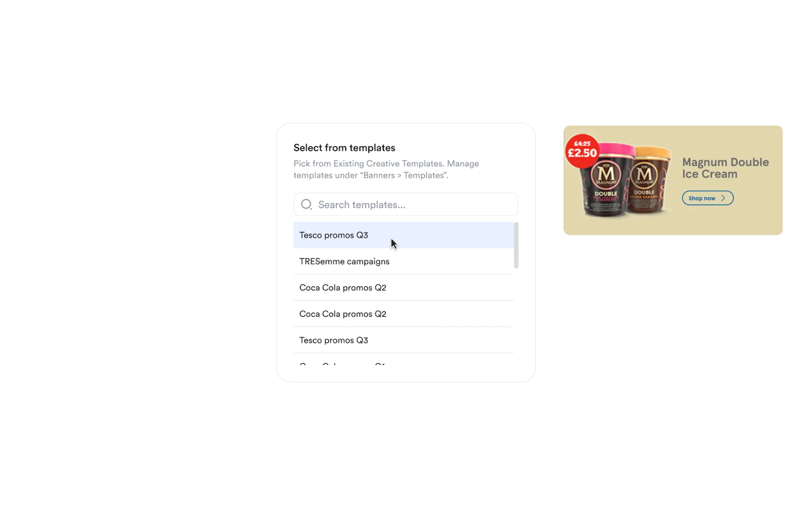812x505 pixels.
Task: Click the template list scrollbar
Action: [516, 244]
